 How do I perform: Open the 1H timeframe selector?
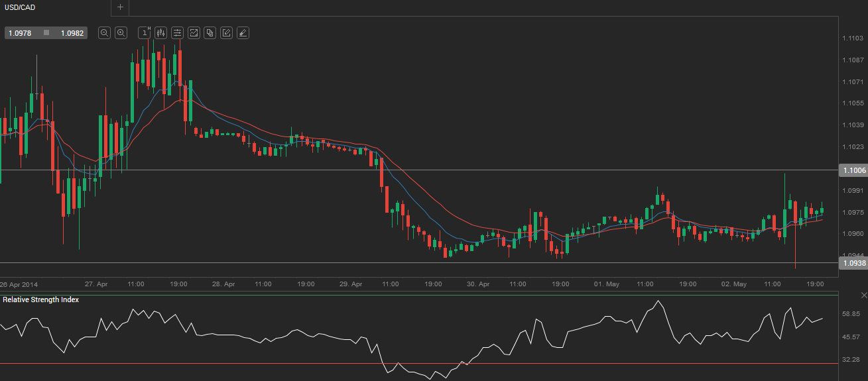tap(144, 32)
